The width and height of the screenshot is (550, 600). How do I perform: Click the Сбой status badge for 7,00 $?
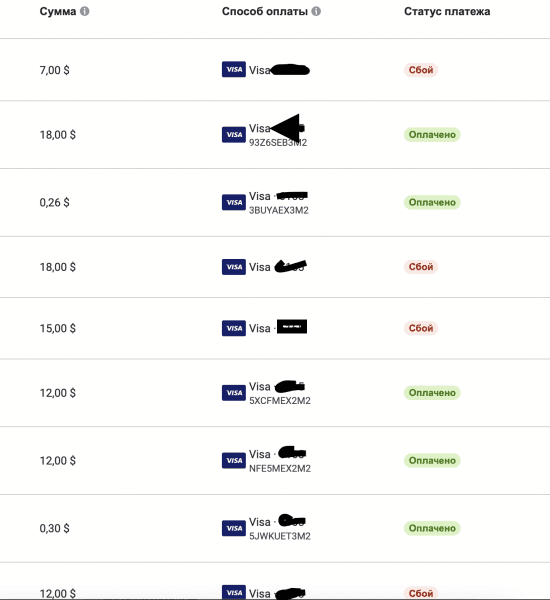[x=421, y=70]
